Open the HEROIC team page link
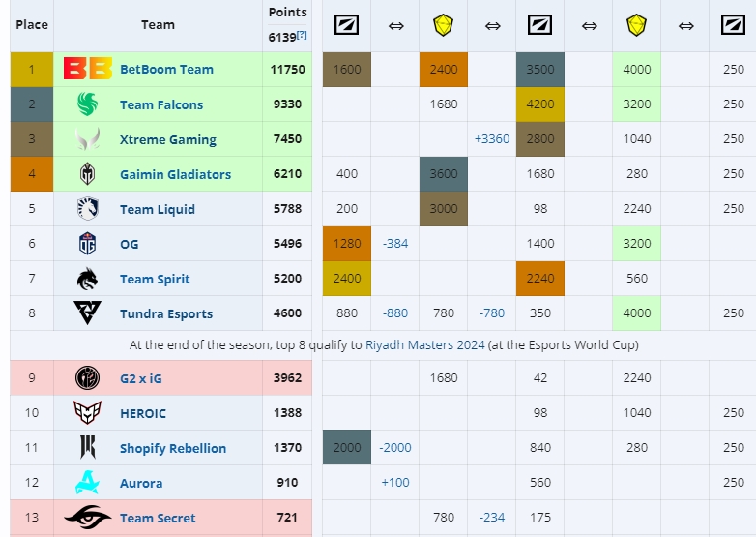The width and height of the screenshot is (756, 537). pos(142,413)
